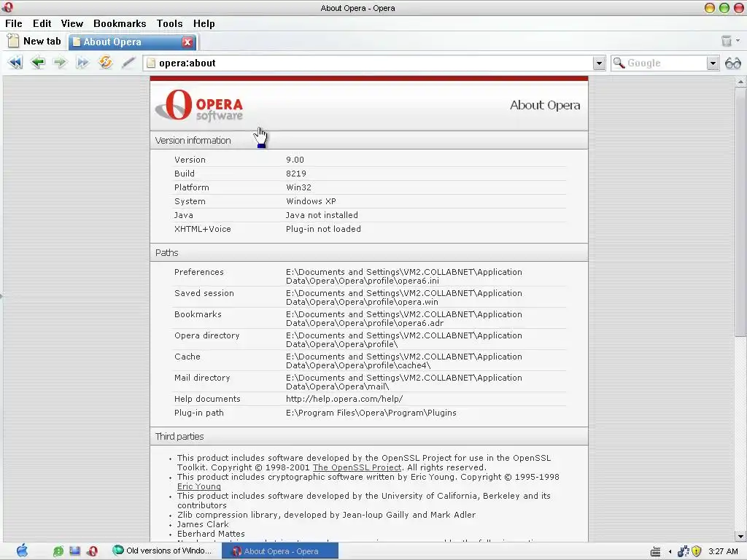Viewport: 747px width, 560px height.
Task: Click the scrollbar up arrow
Action: click(740, 82)
